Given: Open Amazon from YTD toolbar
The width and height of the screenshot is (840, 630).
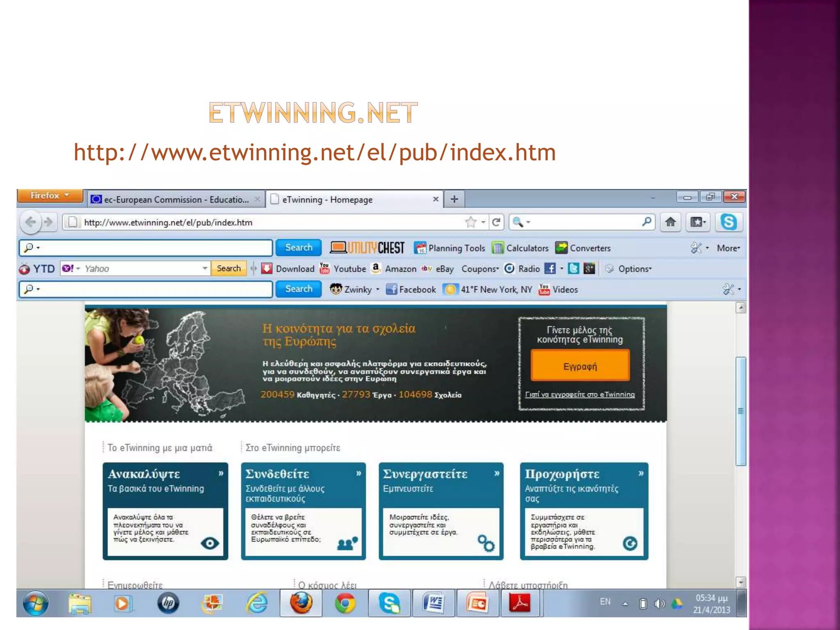Looking at the screenshot, I should tap(394, 269).
